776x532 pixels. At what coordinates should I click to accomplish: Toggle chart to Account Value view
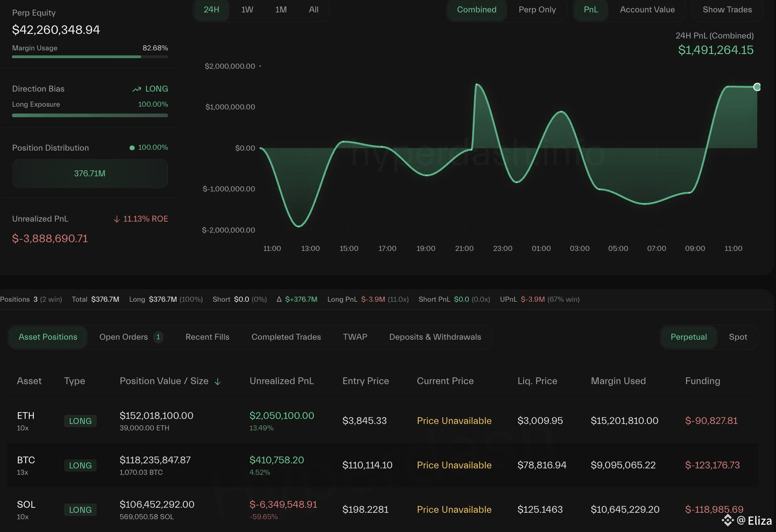(x=647, y=10)
